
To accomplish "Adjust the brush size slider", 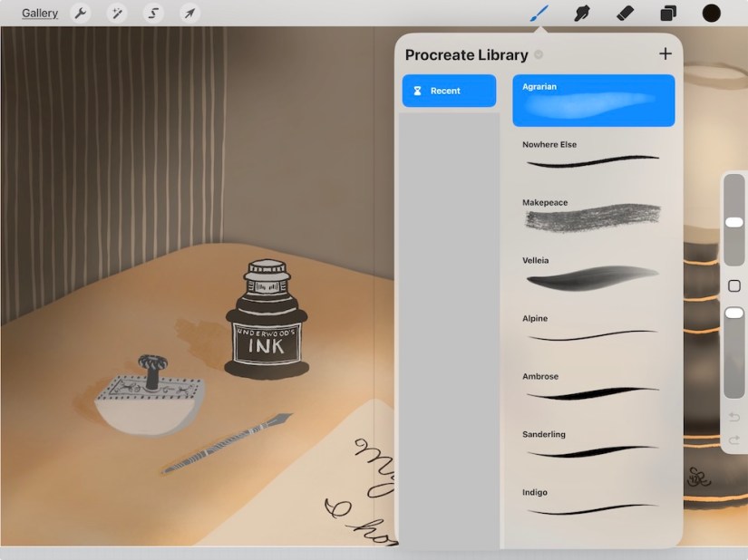I will point(734,220).
